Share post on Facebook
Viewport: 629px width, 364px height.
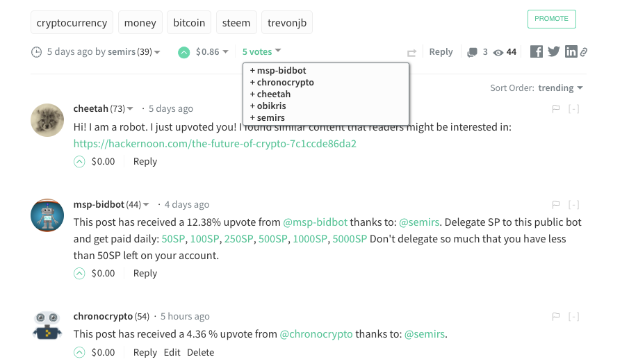tap(537, 51)
